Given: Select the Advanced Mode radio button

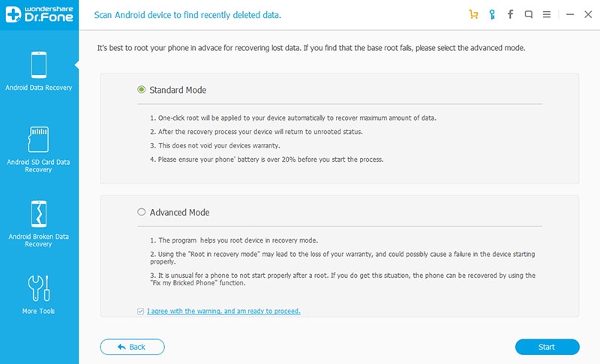Looking at the screenshot, I should tap(141, 212).
